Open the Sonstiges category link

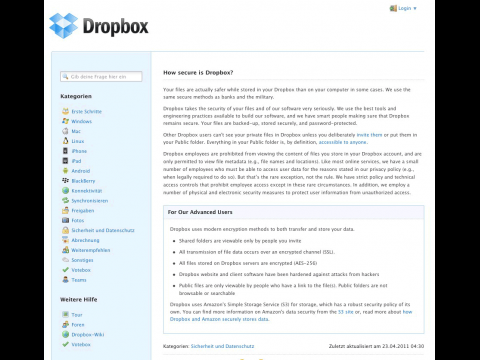tap(82, 260)
